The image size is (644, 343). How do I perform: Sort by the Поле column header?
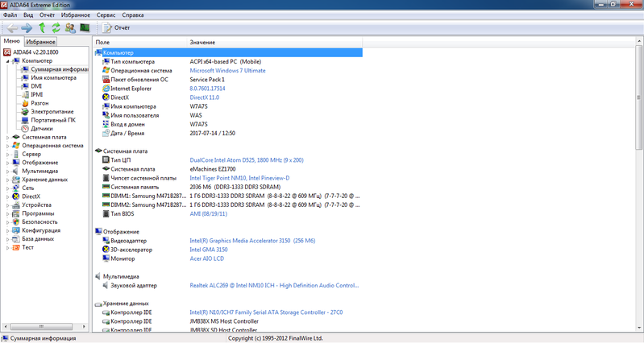click(139, 42)
